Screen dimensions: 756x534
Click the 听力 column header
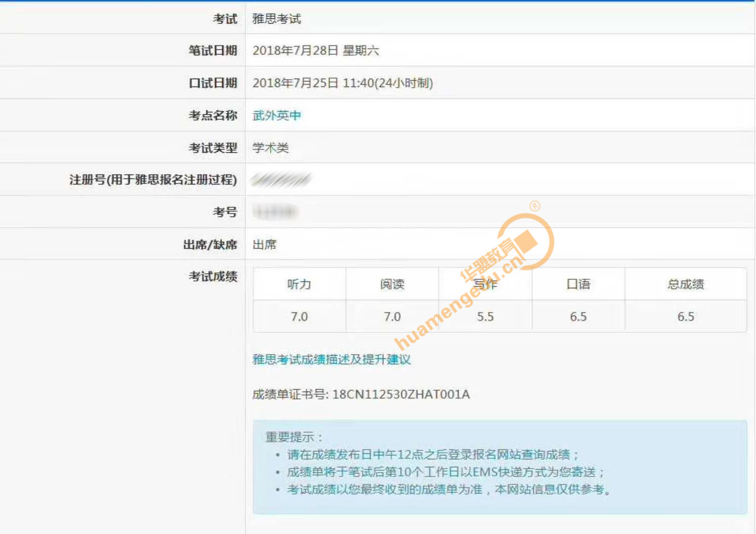coord(299,284)
